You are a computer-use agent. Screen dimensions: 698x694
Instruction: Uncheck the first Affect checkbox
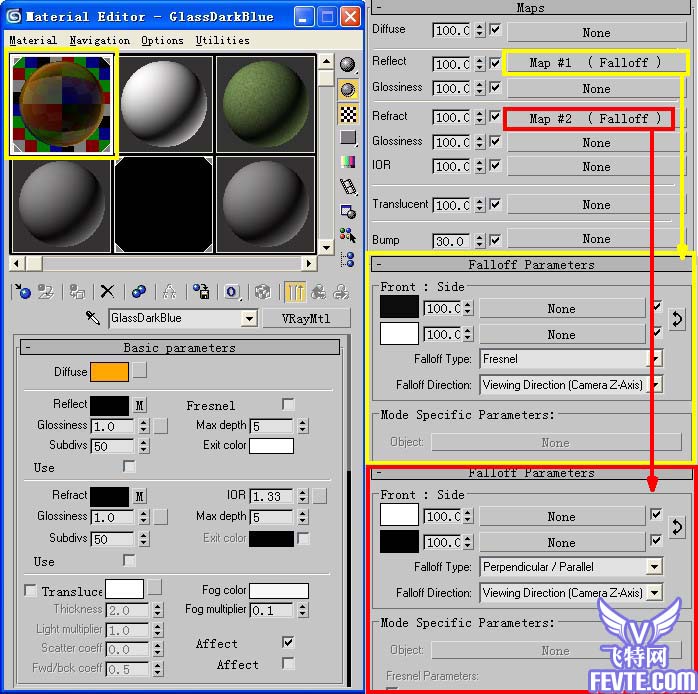tap(288, 642)
